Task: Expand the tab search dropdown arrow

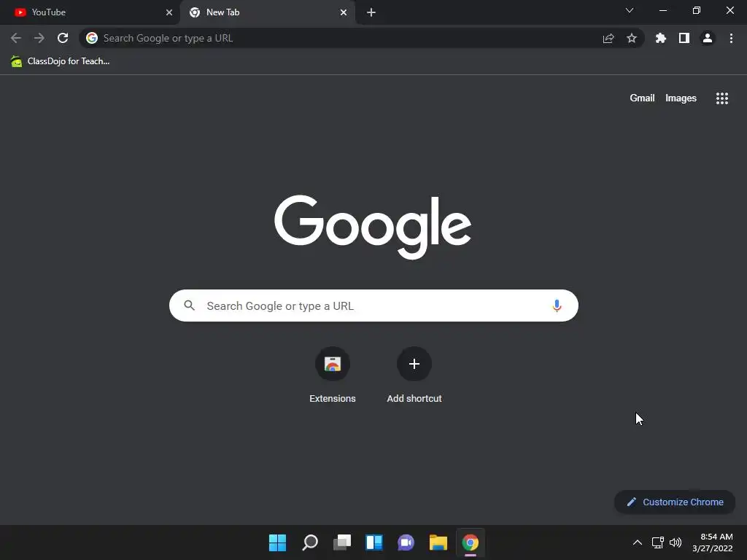Action: tap(630, 10)
